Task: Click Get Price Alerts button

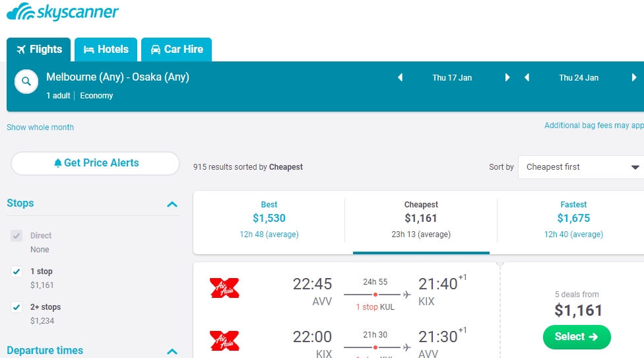Action: [95, 163]
